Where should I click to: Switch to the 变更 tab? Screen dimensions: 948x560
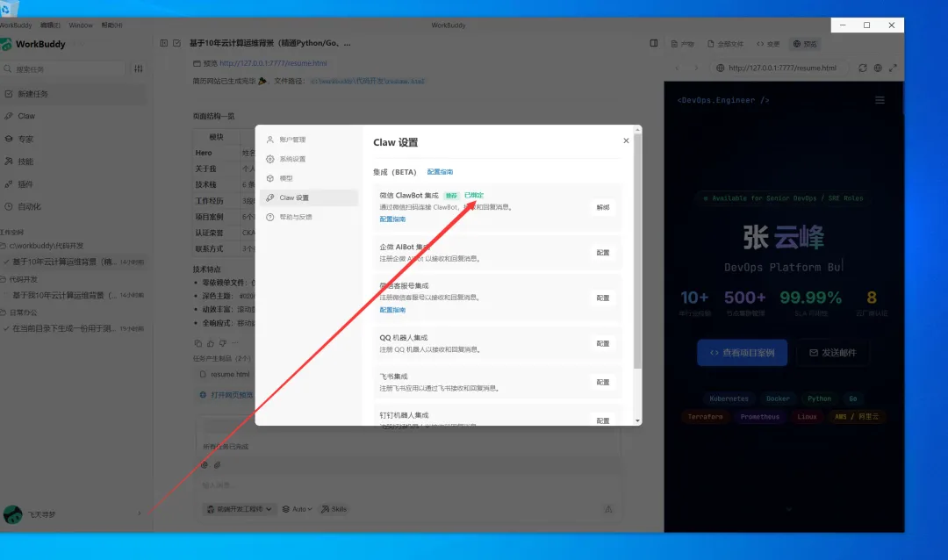(768, 44)
